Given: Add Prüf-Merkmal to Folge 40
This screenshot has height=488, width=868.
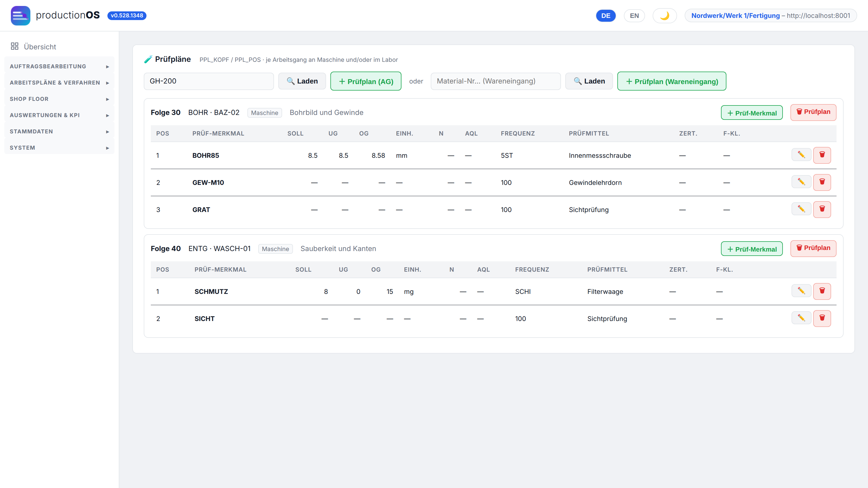Looking at the screenshot, I should coord(752,249).
